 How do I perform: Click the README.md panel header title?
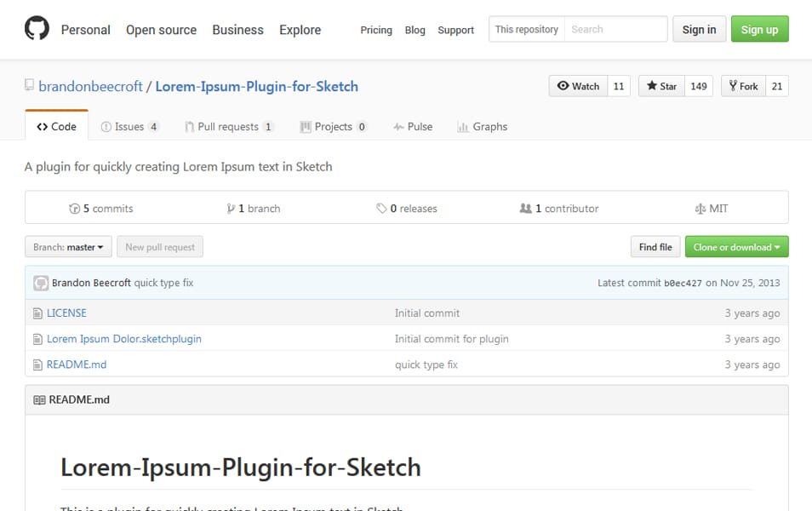pos(78,399)
